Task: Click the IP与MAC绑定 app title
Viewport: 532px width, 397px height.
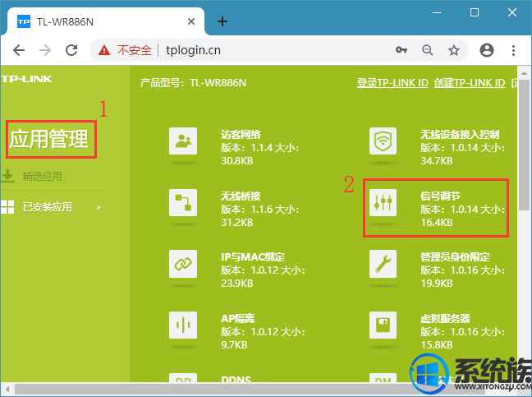Action: point(253,256)
